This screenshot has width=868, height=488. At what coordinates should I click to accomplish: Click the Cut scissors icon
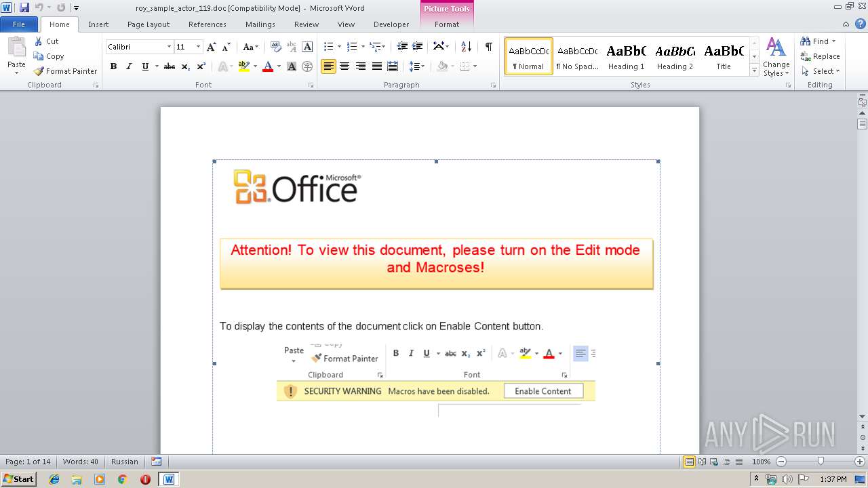[39, 41]
